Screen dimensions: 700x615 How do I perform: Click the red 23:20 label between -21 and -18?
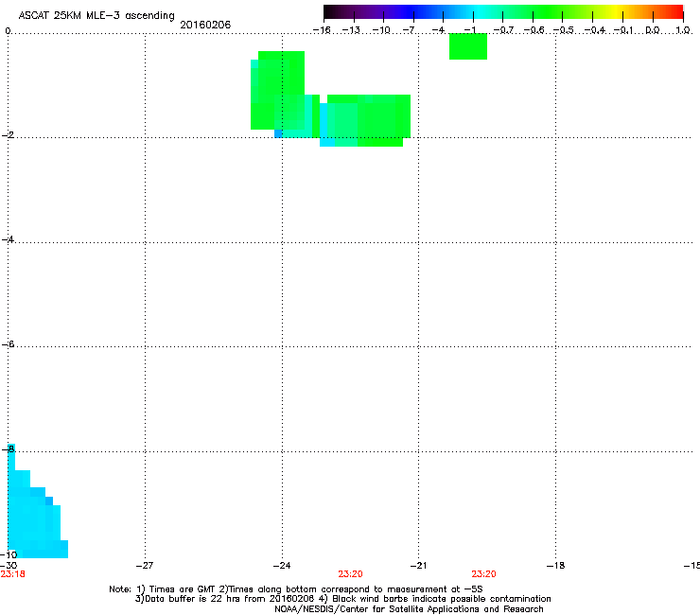pos(484,574)
